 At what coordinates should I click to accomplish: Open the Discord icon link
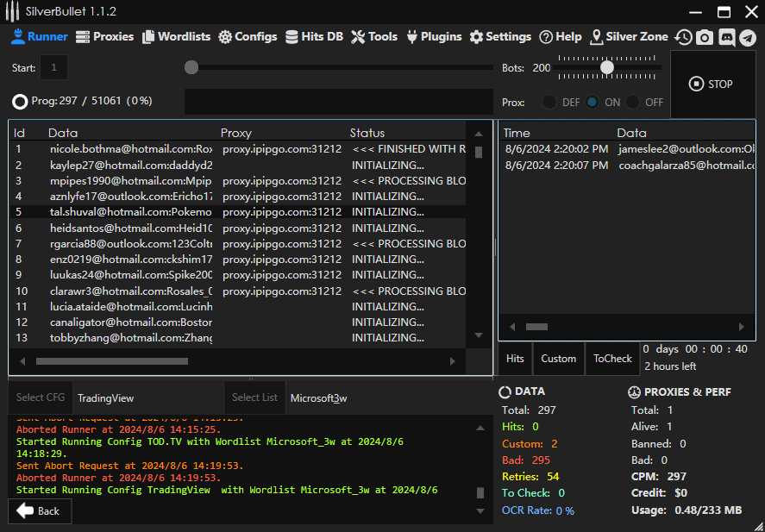[x=726, y=37]
